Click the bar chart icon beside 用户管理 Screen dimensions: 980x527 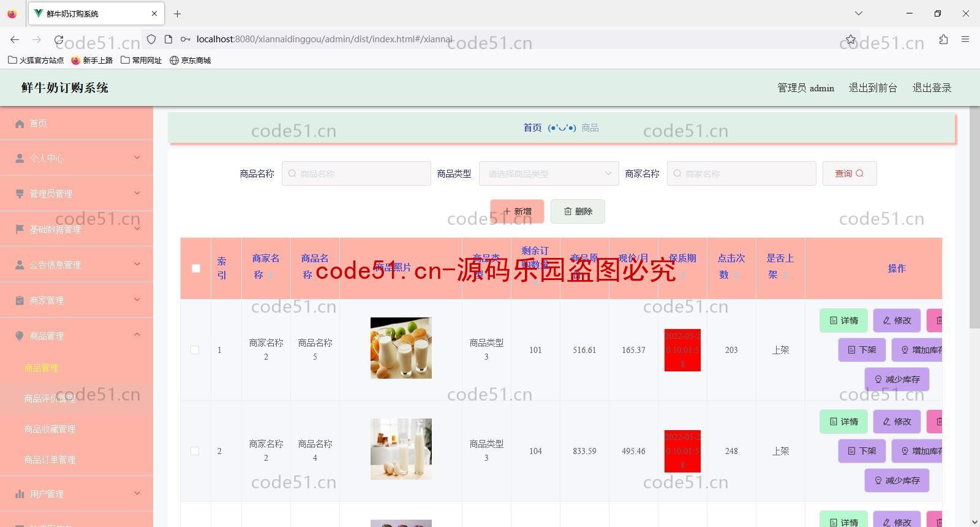pyautogui.click(x=20, y=494)
